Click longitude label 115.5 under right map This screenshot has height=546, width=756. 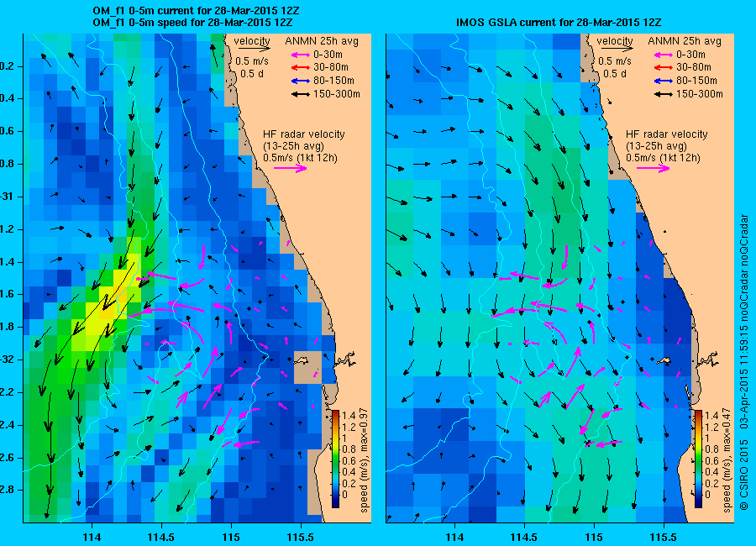(x=664, y=538)
